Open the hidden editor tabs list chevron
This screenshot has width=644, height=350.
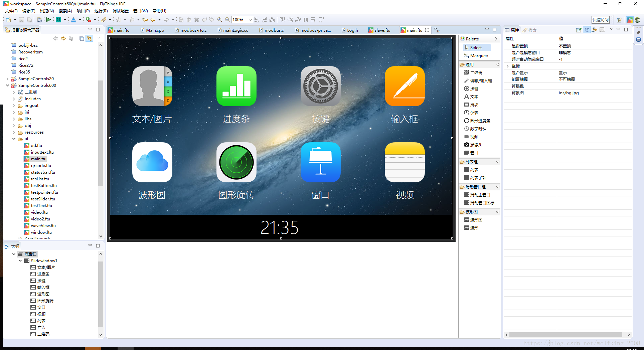pos(437,30)
